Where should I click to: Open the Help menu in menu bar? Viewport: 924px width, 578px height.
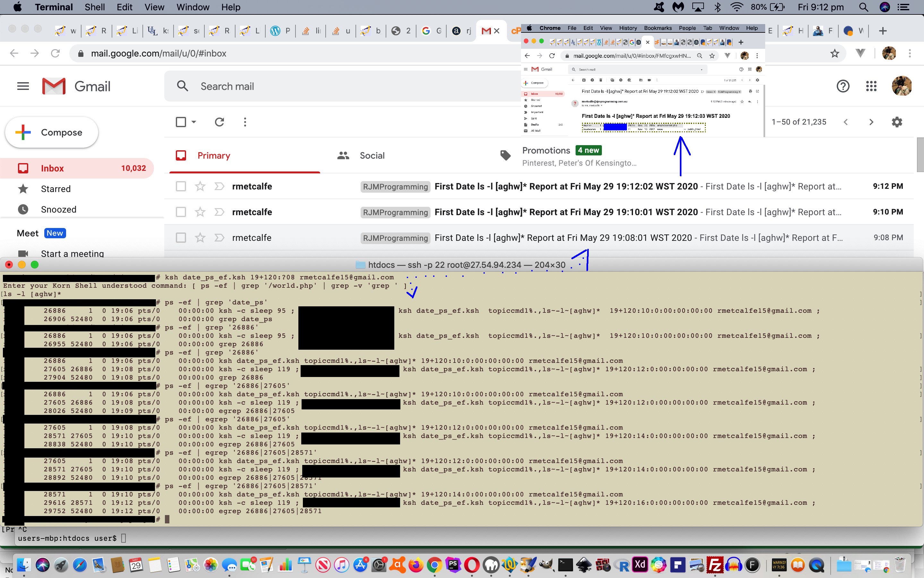click(231, 7)
